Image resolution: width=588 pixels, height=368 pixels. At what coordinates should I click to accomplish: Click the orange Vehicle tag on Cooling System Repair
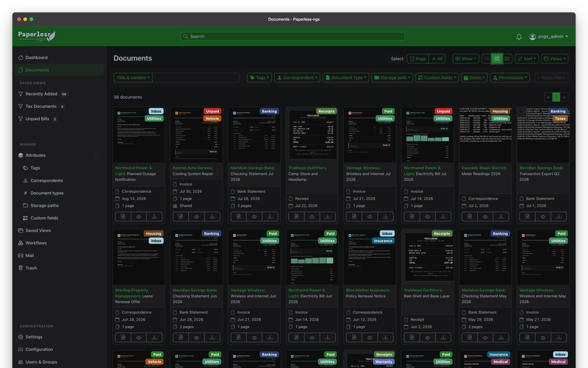212,118
